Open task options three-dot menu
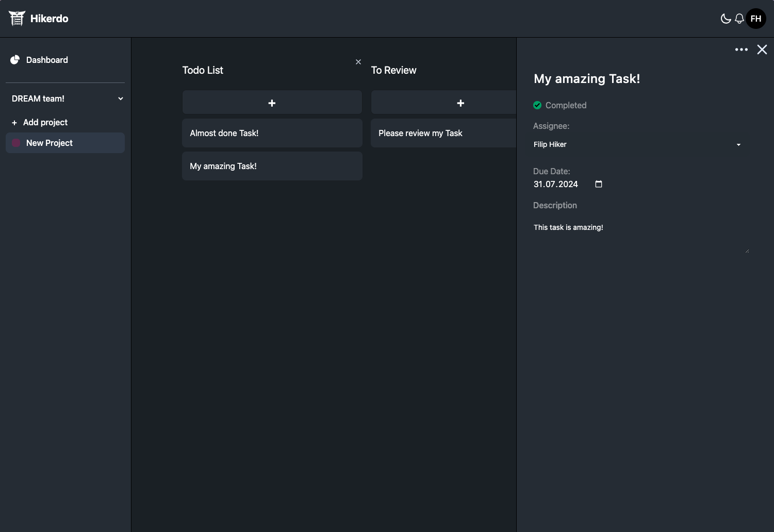Viewport: 774px width, 532px height. click(x=741, y=49)
